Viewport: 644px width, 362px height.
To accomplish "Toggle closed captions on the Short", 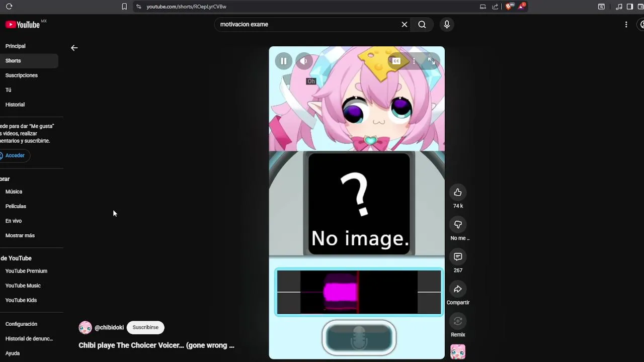I will pyautogui.click(x=396, y=61).
